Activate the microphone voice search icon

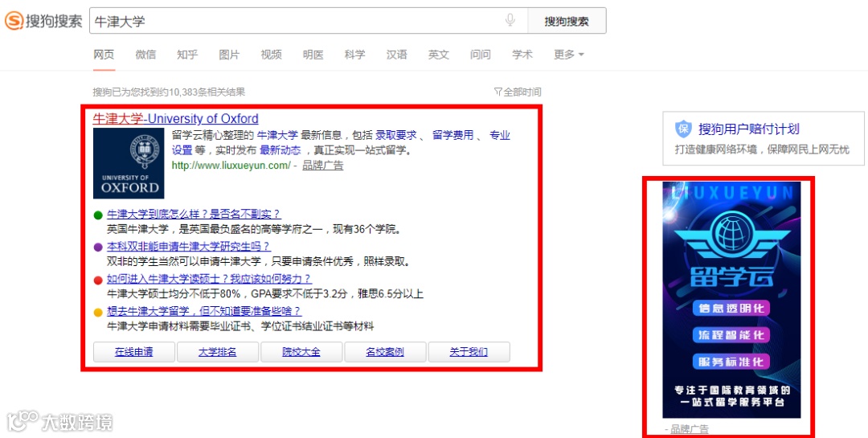pyautogui.click(x=510, y=20)
